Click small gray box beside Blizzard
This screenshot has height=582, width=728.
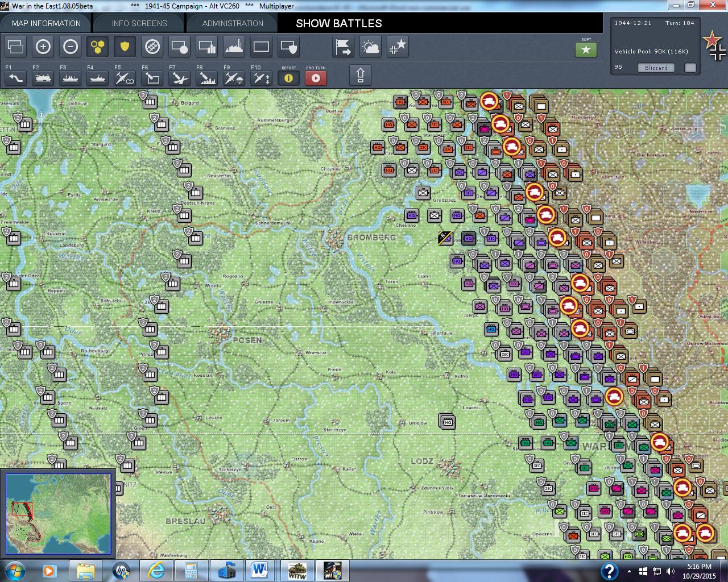click(x=690, y=68)
